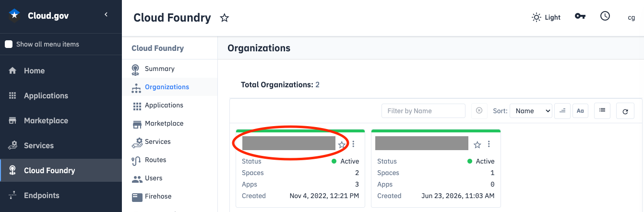Click Created date Nov 4, 2022, 12:21 PM
Image resolution: width=644 pixels, height=212 pixels.
(324, 196)
